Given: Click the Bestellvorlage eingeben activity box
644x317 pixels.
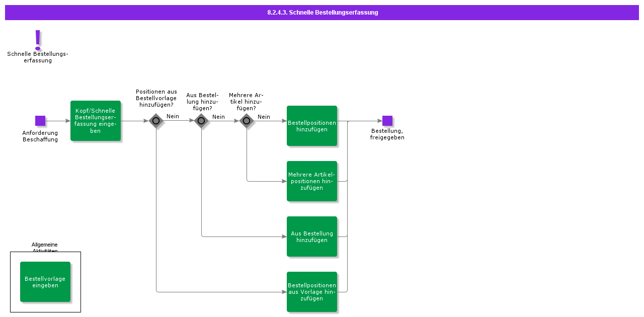Looking at the screenshot, I should (x=45, y=282).
